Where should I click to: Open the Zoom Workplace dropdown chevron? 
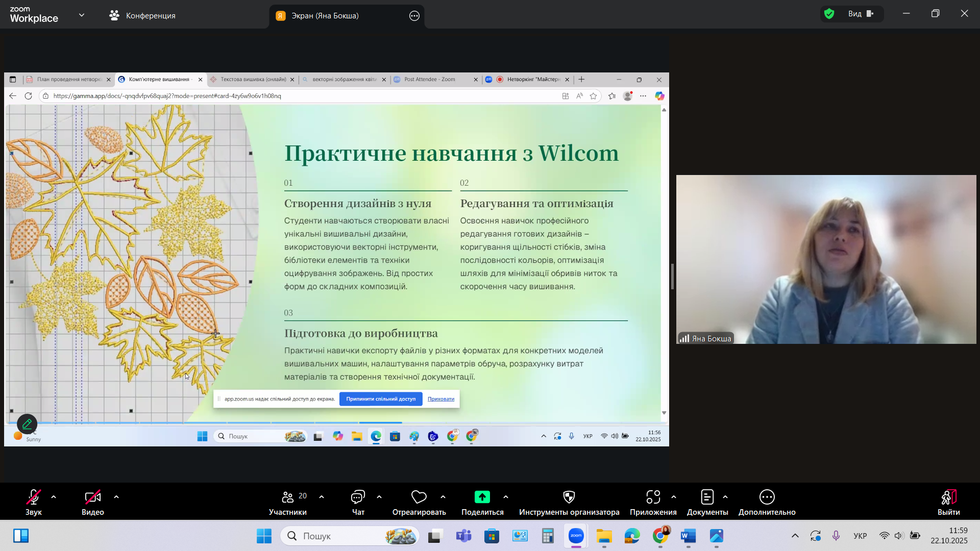(82, 15)
